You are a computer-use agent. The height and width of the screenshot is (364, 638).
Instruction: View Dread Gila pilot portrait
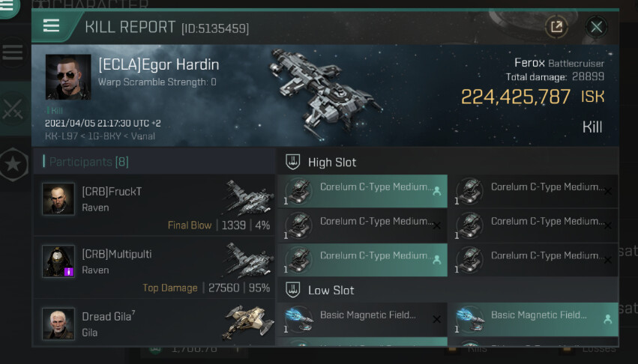coord(58,324)
